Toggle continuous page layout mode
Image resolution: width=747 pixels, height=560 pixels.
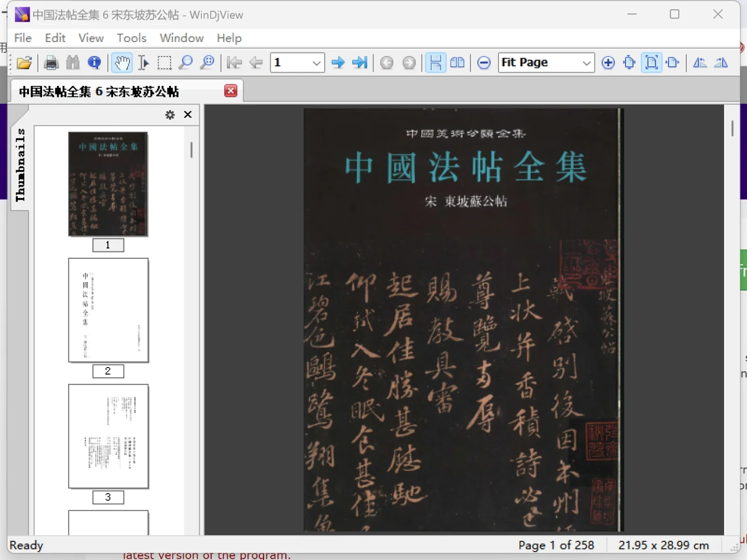[x=436, y=63]
